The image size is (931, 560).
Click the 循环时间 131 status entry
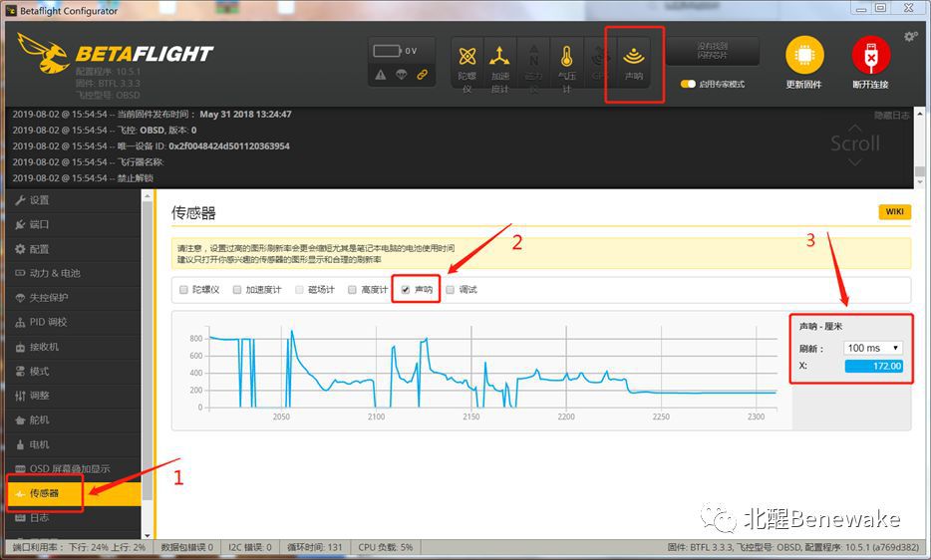click(315, 547)
